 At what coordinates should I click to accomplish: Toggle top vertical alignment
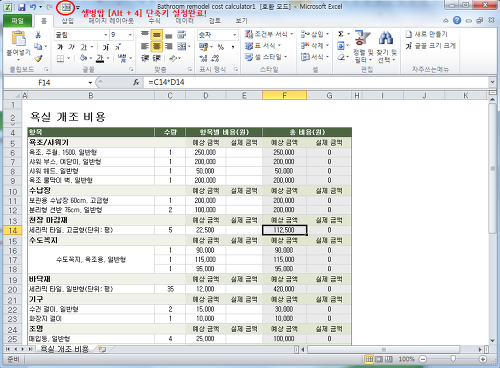pos(144,34)
